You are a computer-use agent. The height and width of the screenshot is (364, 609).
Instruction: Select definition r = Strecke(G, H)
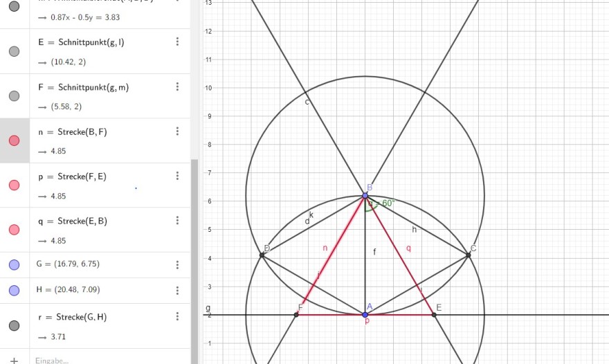point(72,317)
